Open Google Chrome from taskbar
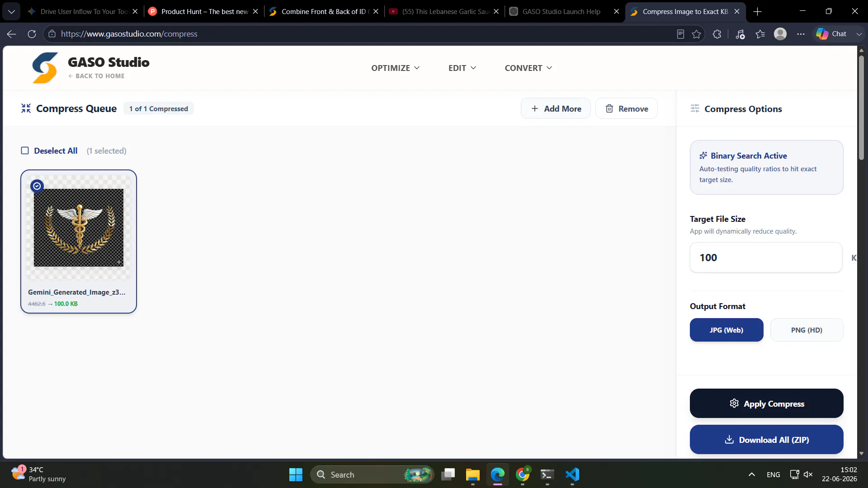This screenshot has width=868, height=488. pos(523,474)
